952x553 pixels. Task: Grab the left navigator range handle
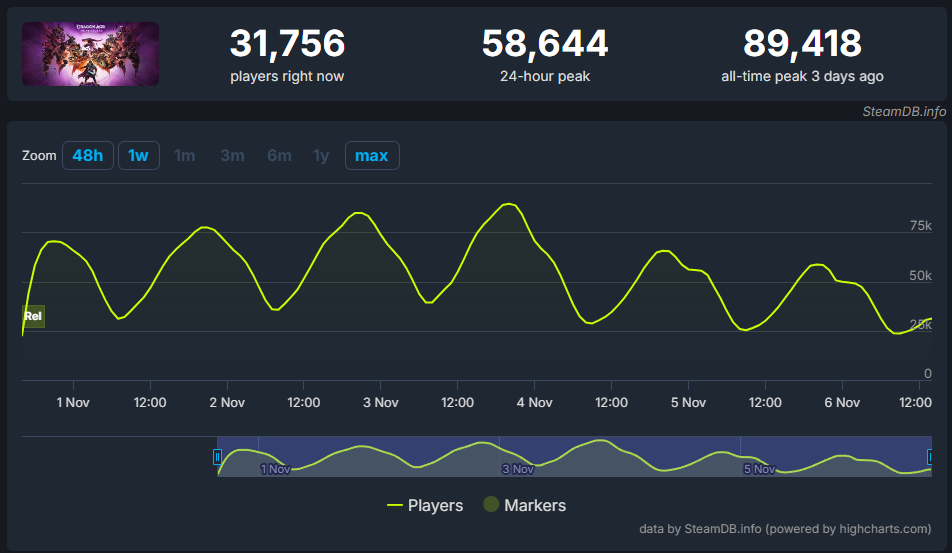coord(217,457)
